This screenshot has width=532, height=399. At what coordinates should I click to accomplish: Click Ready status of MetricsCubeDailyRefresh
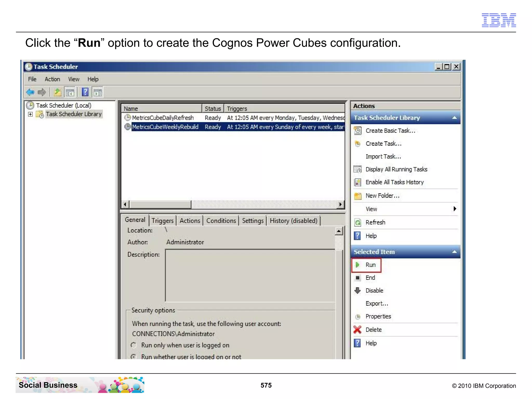coord(213,118)
